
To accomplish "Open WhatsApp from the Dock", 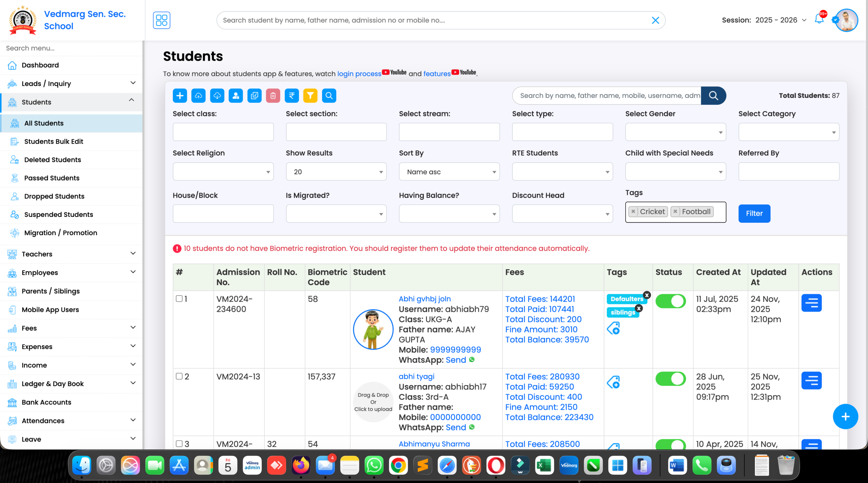I will [x=374, y=465].
